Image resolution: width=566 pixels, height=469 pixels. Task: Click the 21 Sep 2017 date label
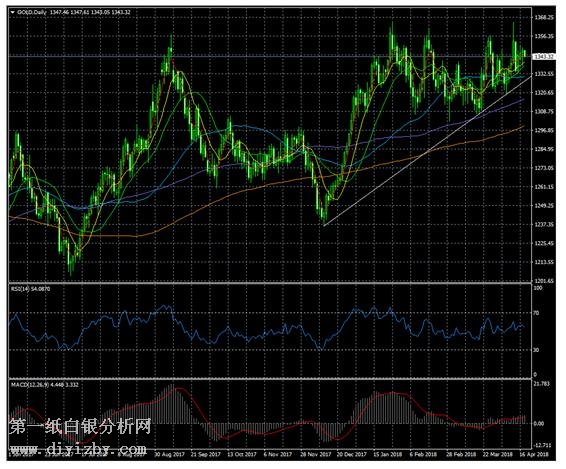[206, 454]
